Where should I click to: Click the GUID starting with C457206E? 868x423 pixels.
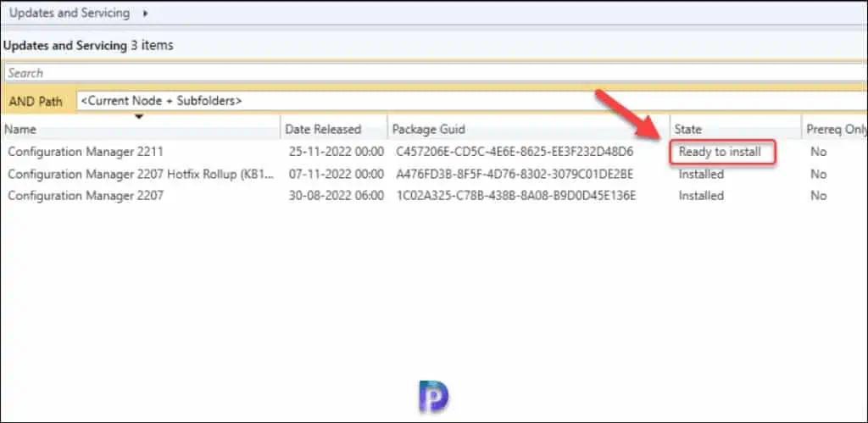pyautogui.click(x=515, y=151)
